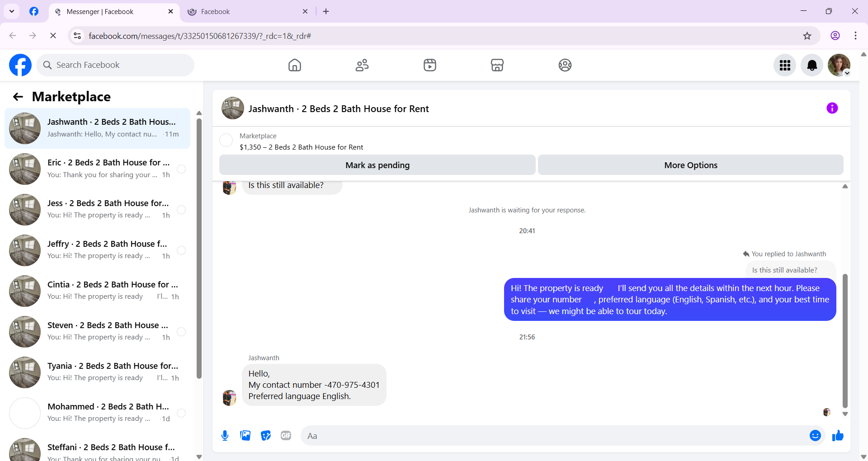Image resolution: width=868 pixels, height=461 pixels.
Task: Open the account profile dropdown
Action: point(839,65)
